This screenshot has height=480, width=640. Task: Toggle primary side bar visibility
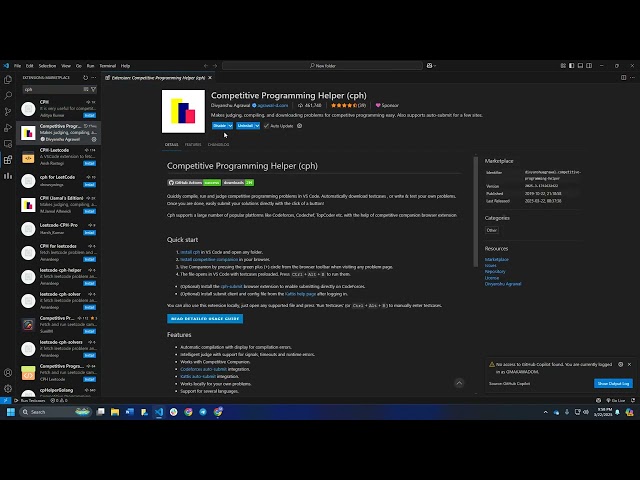click(571, 66)
